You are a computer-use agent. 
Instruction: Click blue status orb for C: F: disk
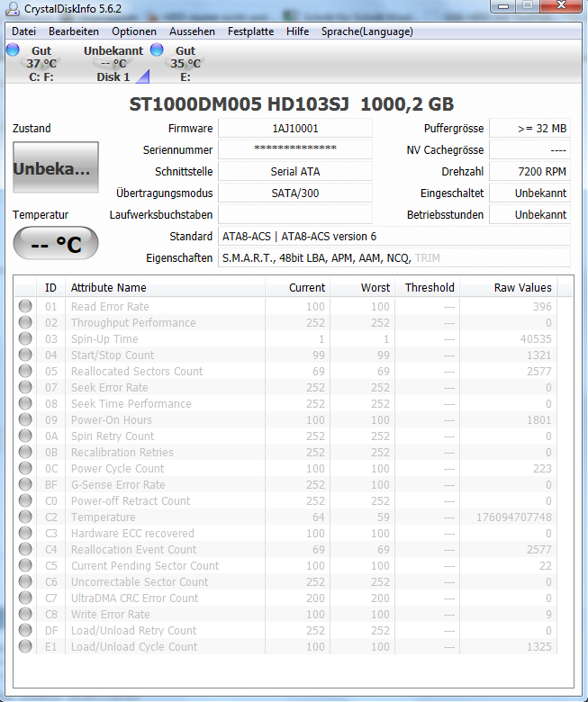point(13,49)
